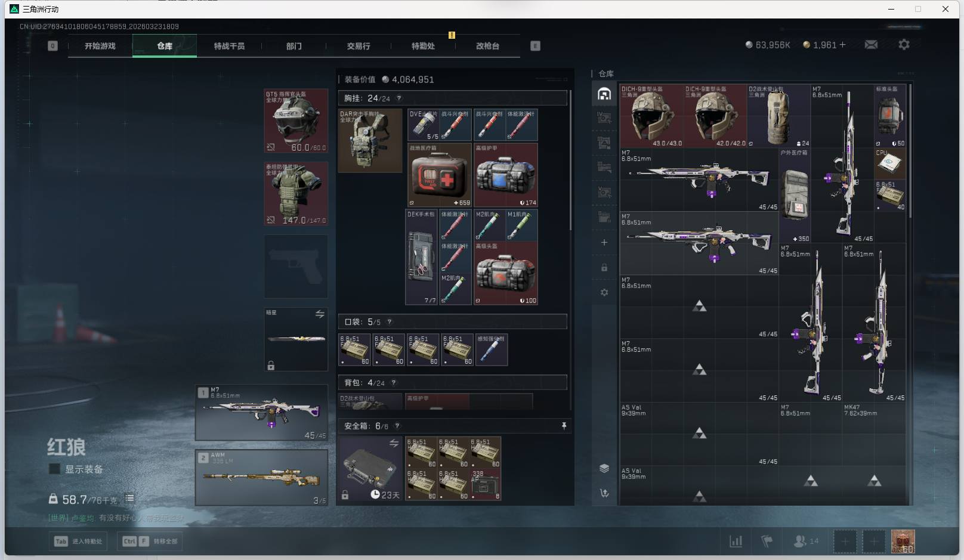Select the MK47 7.62x39mm warehouse slot
The height and width of the screenshot is (560, 964).
[x=874, y=434]
